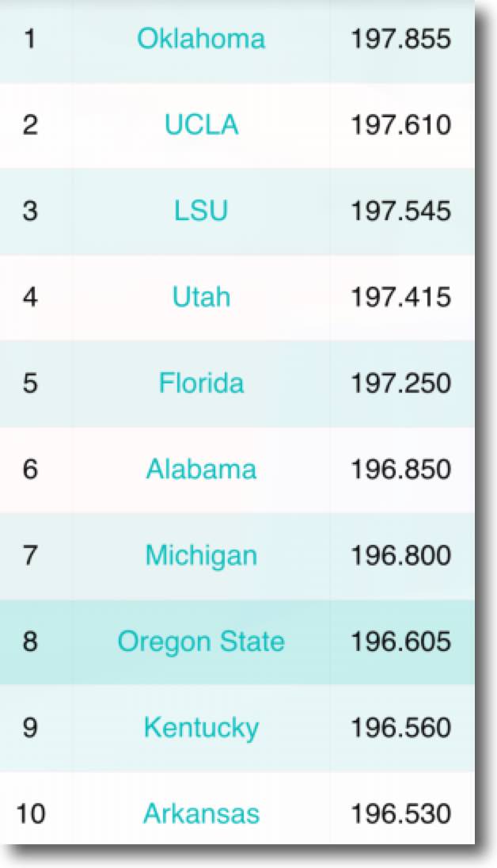Click the Kentucky team link
The width and height of the screenshot is (497, 868).
click(201, 728)
